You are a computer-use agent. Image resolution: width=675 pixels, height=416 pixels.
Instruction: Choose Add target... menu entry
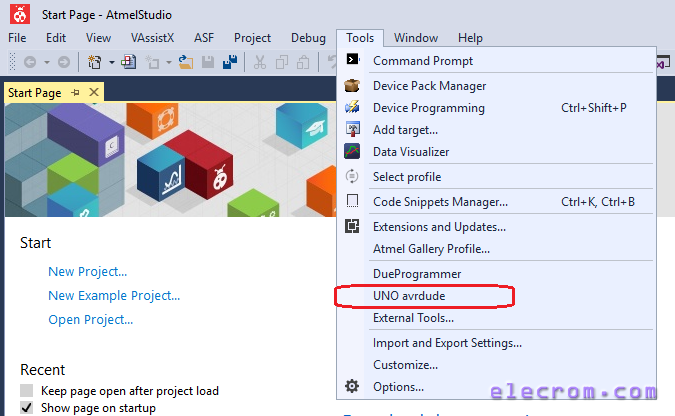pyautogui.click(x=496, y=130)
